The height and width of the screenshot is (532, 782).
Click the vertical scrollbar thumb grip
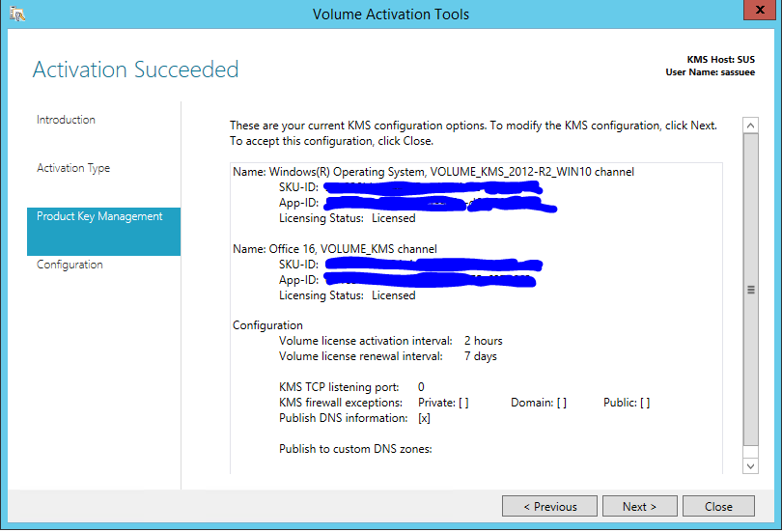[x=750, y=290]
